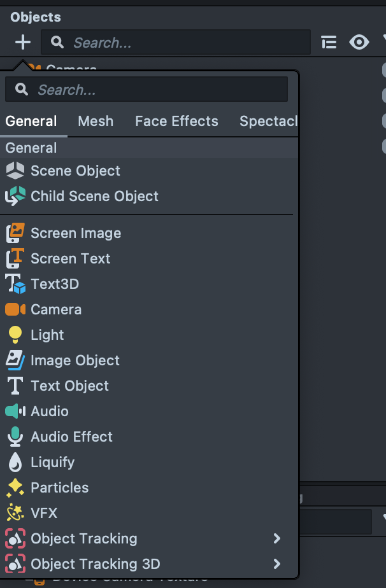
Task: Add a Screen Image object
Action: click(75, 234)
